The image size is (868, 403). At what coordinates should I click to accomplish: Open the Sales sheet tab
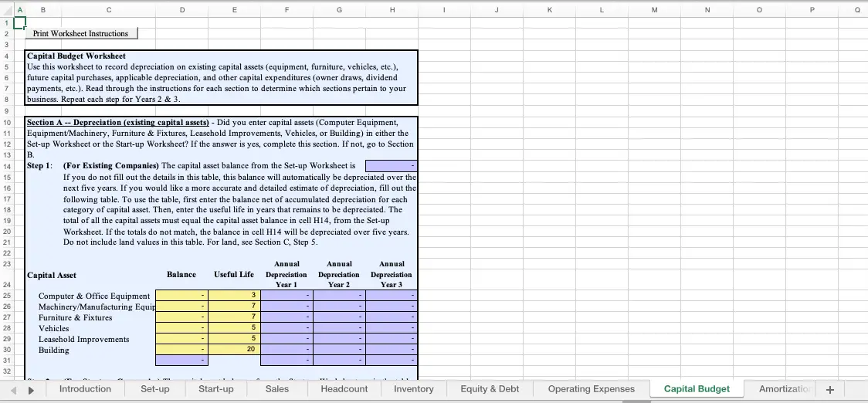[x=277, y=389]
